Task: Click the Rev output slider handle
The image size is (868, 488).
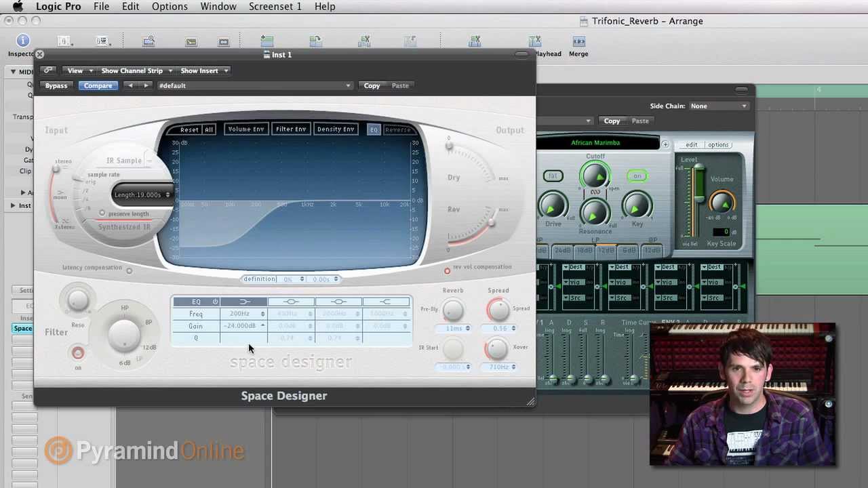Action: pyautogui.click(x=491, y=223)
